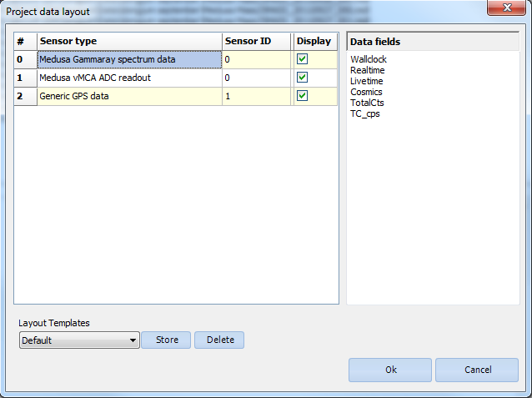Select the TC_cps data field
Image resolution: width=532 pixels, height=398 pixels.
(365, 113)
